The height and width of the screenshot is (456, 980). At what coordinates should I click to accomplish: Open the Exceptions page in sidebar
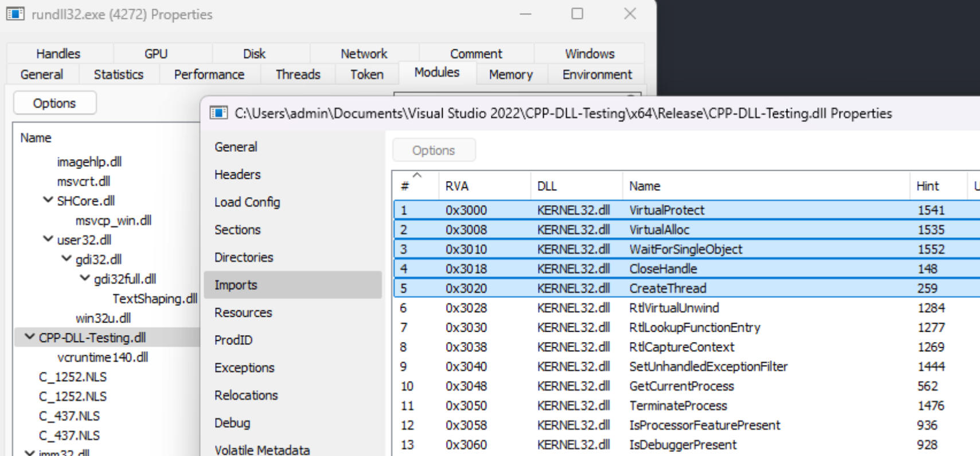(292, 367)
